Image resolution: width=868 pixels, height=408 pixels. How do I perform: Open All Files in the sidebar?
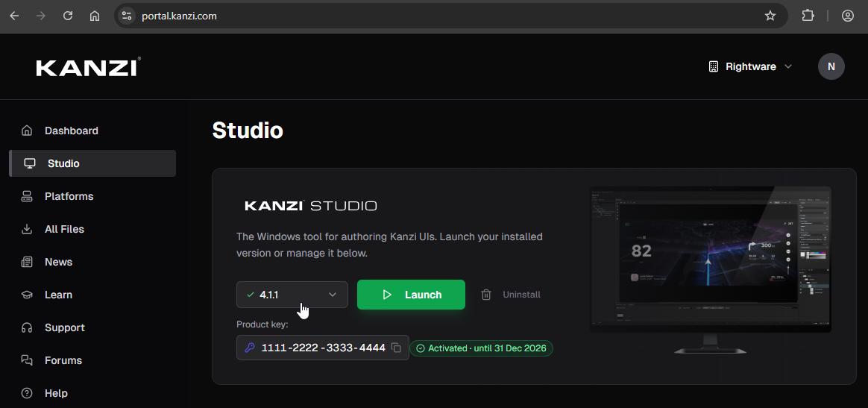(92, 229)
